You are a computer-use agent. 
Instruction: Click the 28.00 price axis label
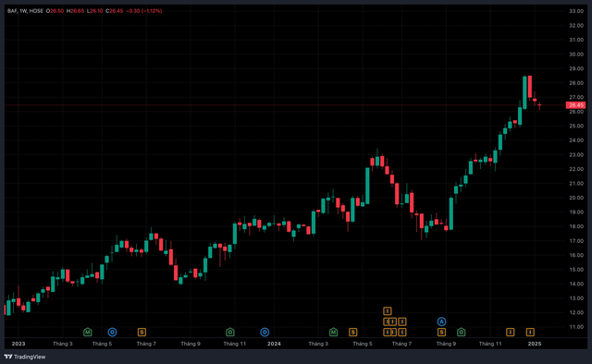click(x=576, y=82)
